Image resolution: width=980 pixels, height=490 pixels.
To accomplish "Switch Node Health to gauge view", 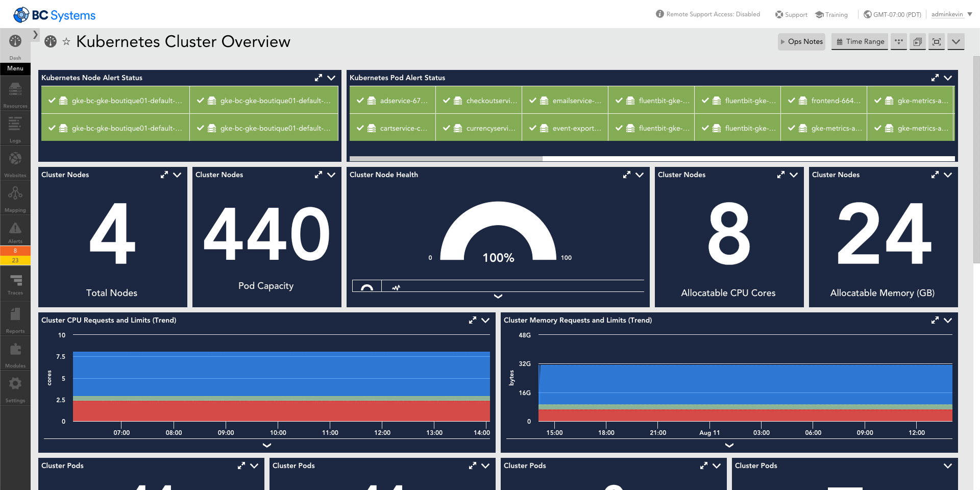I will click(x=366, y=286).
